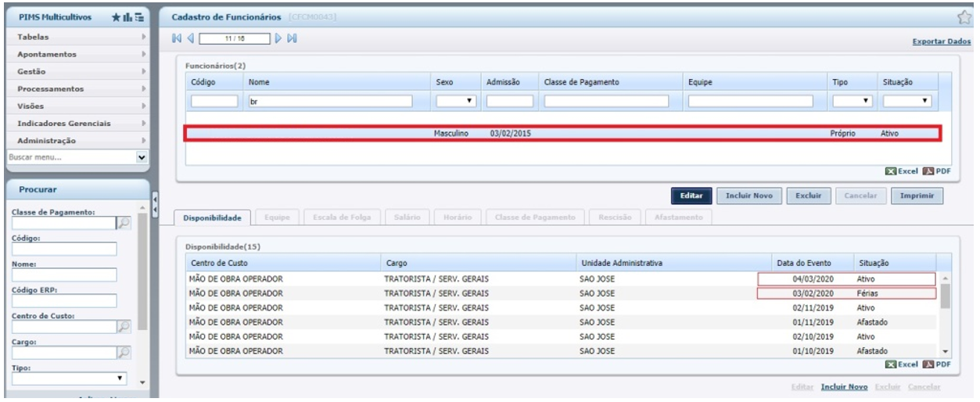Click the record position field showing 11 / 18
This screenshot has width=980, height=402.
[x=233, y=38]
